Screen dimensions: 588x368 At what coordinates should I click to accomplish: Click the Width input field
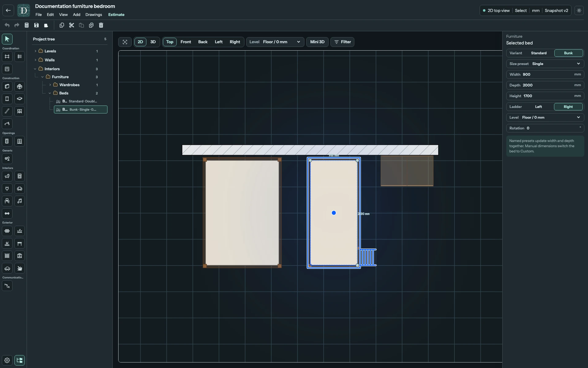coord(545,75)
